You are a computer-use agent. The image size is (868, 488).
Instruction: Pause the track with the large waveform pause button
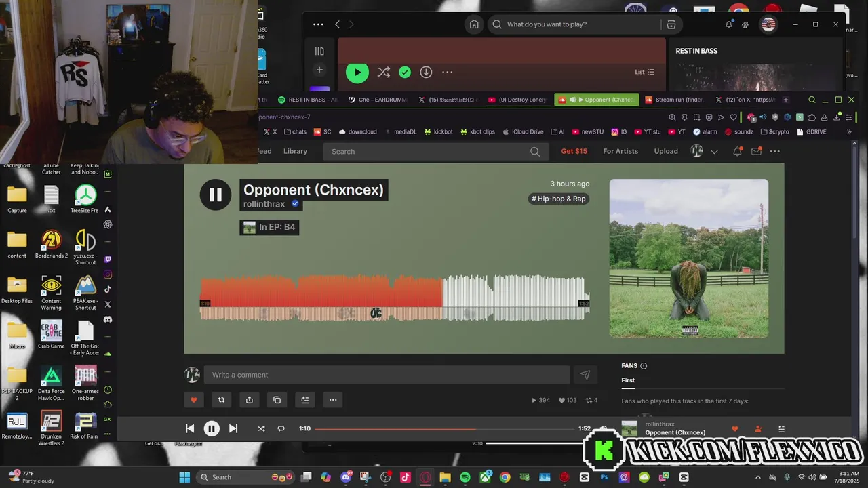click(x=216, y=195)
